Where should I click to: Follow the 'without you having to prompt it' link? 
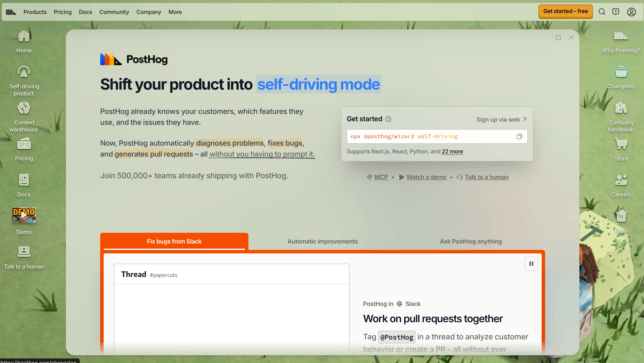(x=262, y=154)
